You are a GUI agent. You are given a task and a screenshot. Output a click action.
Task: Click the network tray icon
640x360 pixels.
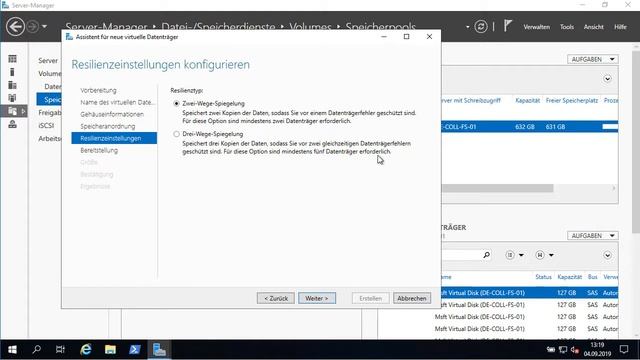(x=563, y=350)
